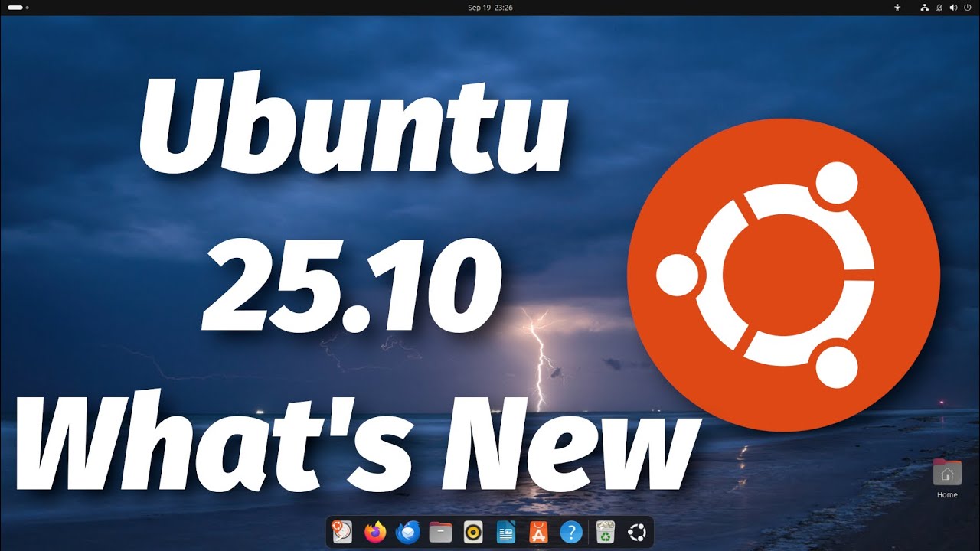Open LibreOffice Writer from the dock
980x551 pixels.
(506, 532)
